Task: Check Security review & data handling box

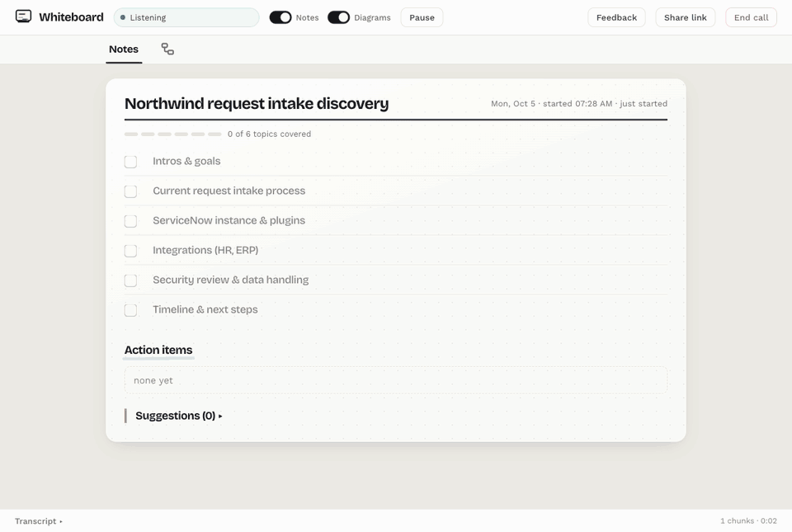Action: point(131,280)
